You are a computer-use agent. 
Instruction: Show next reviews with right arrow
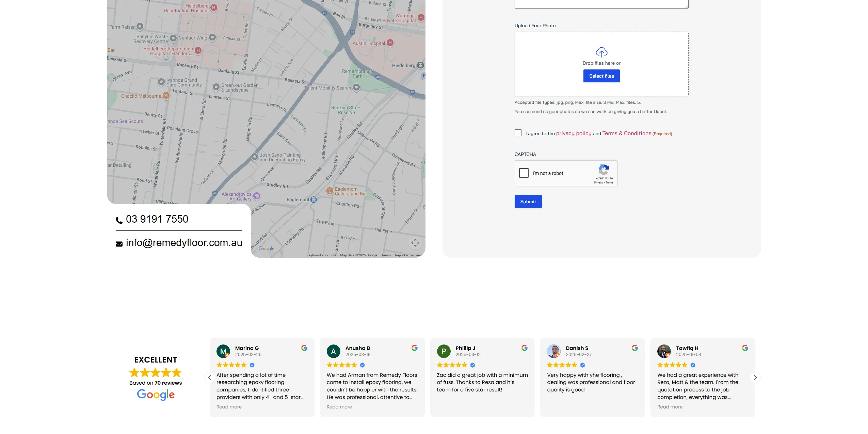point(755,377)
